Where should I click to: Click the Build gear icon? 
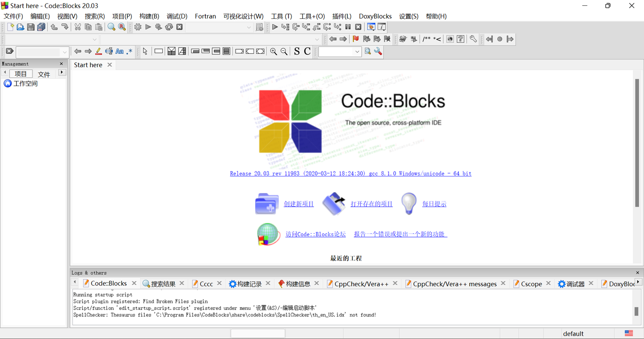[x=138, y=27]
